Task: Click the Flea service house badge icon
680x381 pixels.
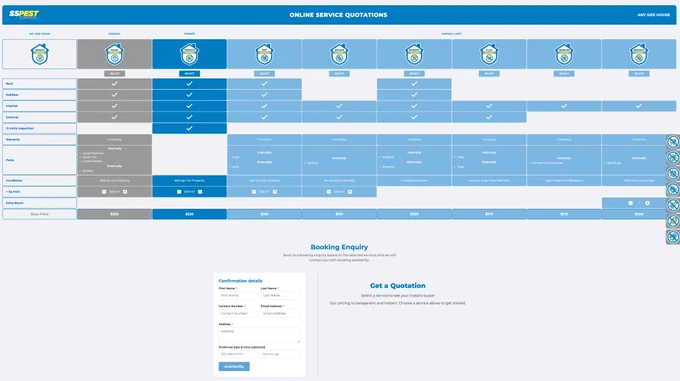Action: 489,54
